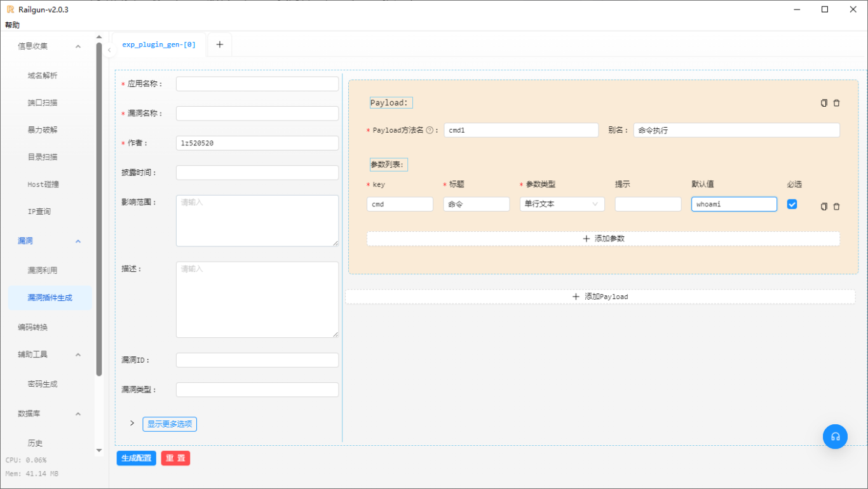Collapse the 漏洞 sidebar group
Screen dimensions: 868x489
pyautogui.click(x=78, y=241)
